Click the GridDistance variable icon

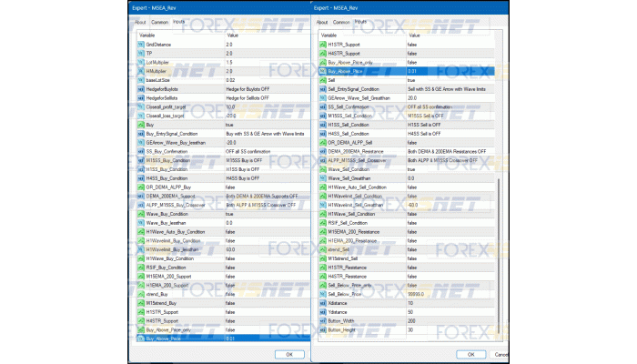140,44
